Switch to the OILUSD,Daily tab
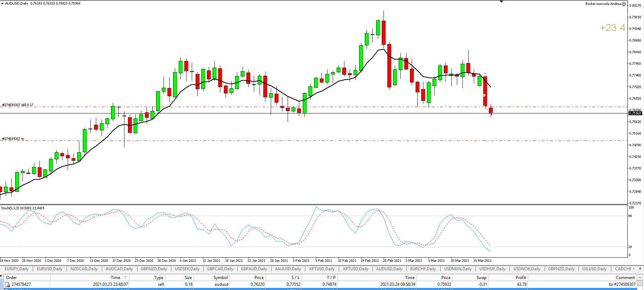Viewport: 644px width, 290px height. [x=594, y=269]
